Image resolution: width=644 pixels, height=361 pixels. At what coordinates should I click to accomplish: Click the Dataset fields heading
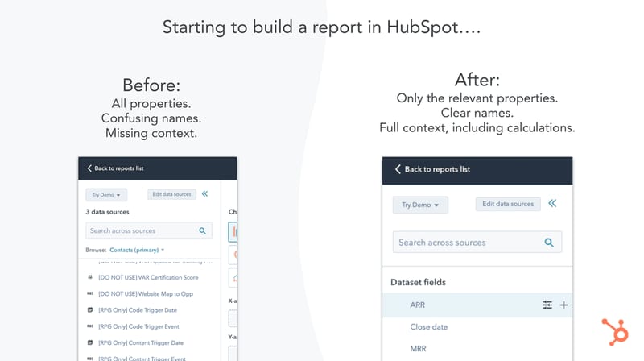(418, 282)
